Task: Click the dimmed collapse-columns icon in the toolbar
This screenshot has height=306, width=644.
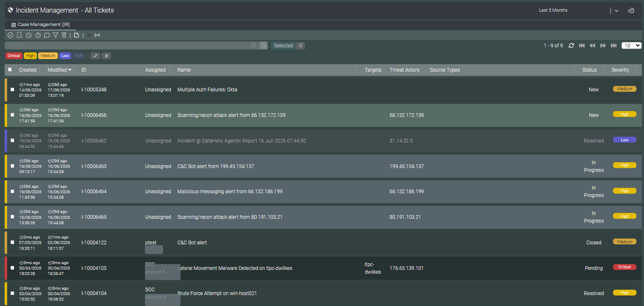Action: coord(89,35)
